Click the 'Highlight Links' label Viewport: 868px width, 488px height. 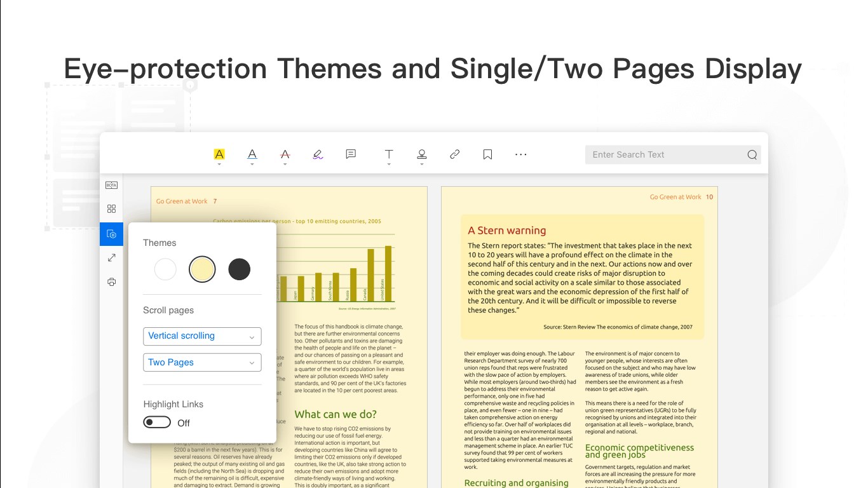[173, 404]
